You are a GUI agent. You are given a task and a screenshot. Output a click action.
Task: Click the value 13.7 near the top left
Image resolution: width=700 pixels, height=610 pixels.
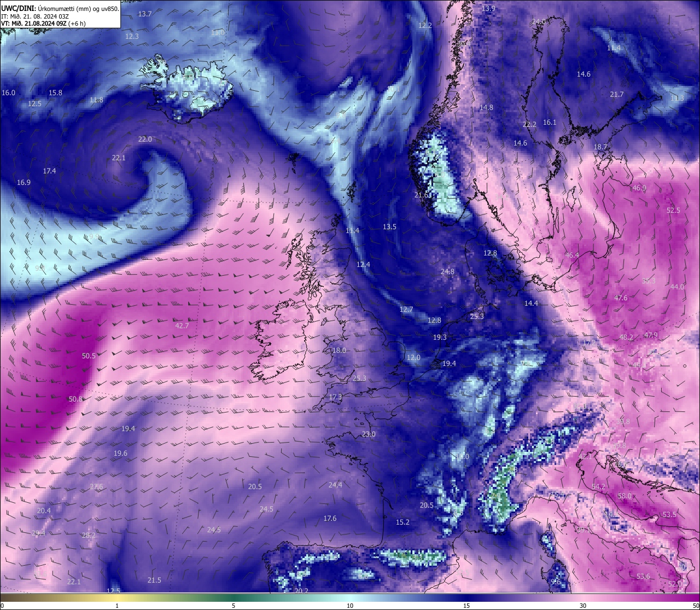[145, 14]
